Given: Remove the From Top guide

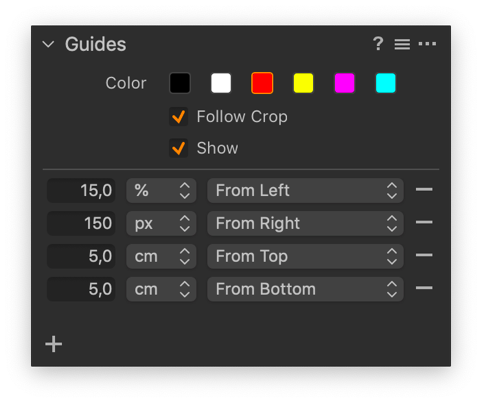Looking at the screenshot, I should point(424,255).
